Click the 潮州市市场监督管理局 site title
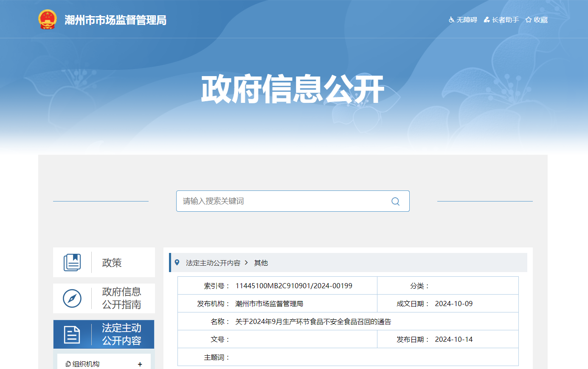Viewport: 588px width, 369px height. pyautogui.click(x=115, y=20)
